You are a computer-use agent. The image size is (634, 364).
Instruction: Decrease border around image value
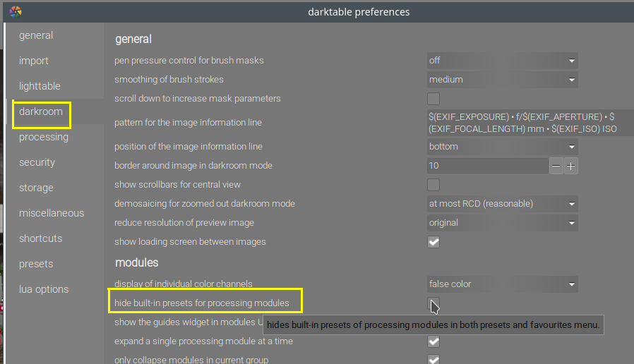coord(556,166)
